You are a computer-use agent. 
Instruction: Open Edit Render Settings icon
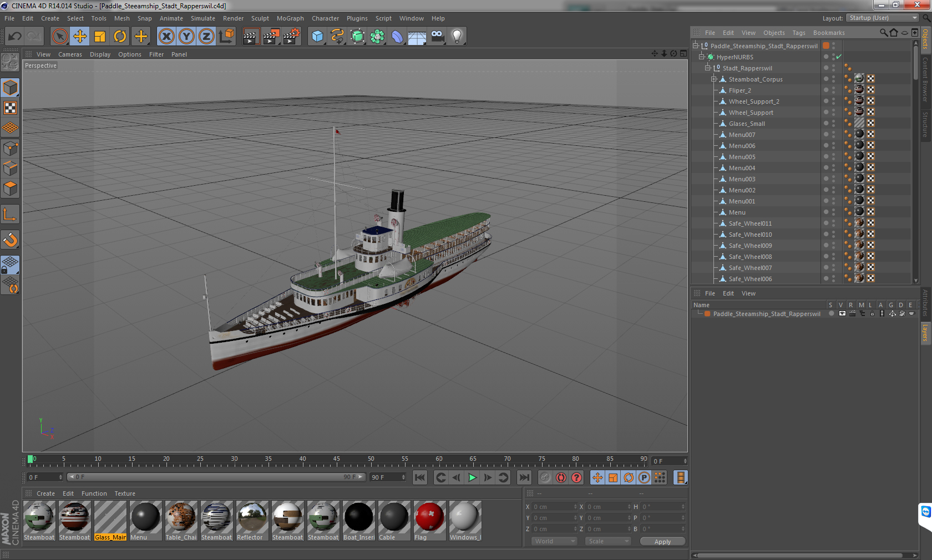tap(291, 37)
